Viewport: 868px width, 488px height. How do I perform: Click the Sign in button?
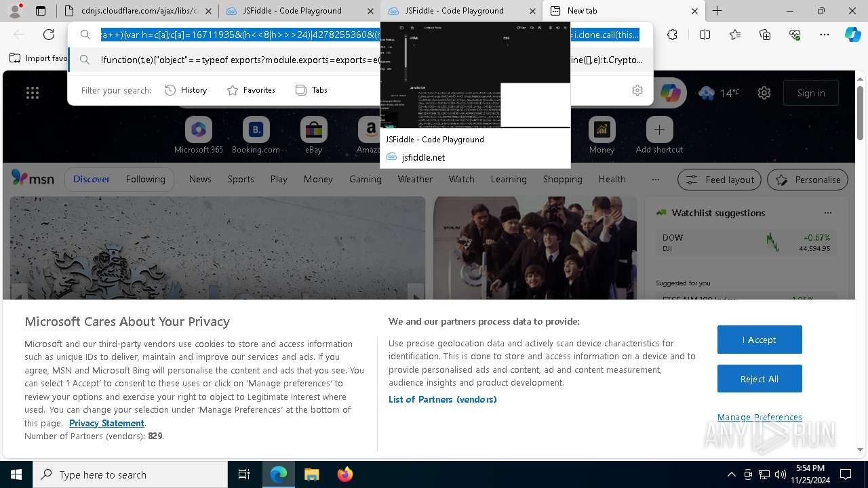click(x=811, y=93)
